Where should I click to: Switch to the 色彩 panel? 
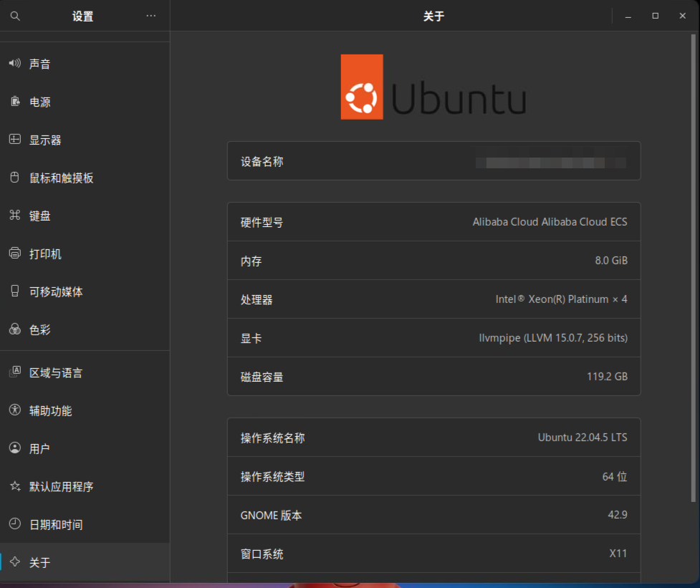click(x=85, y=329)
